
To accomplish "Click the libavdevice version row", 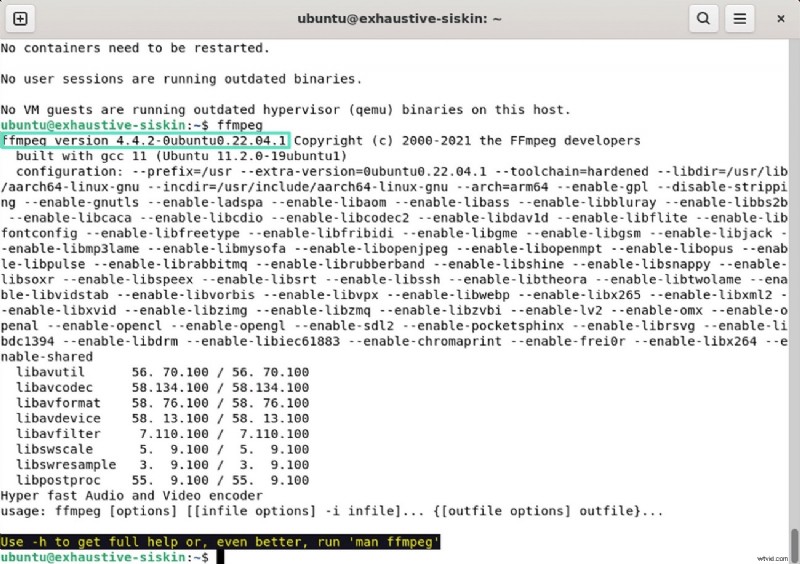I will pyautogui.click(x=162, y=419).
